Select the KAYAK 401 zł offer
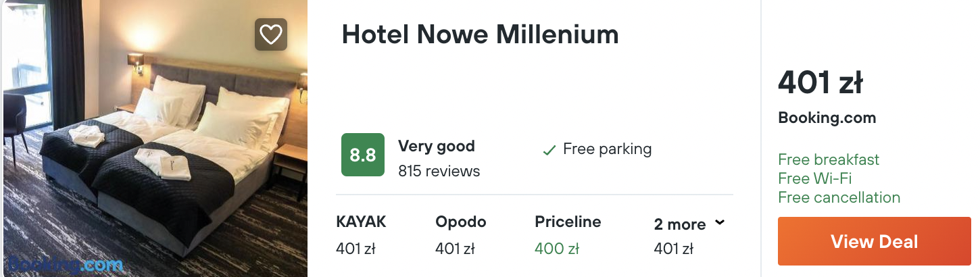 361,235
